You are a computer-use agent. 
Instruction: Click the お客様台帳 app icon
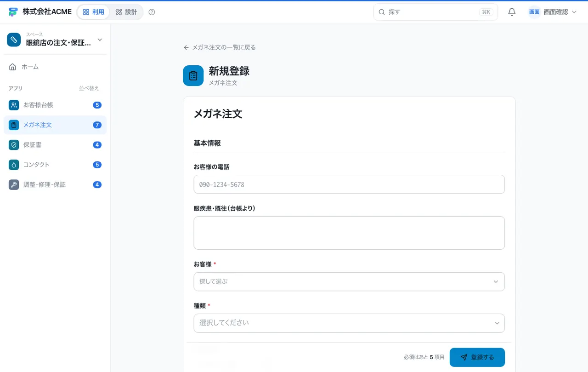[x=14, y=105]
